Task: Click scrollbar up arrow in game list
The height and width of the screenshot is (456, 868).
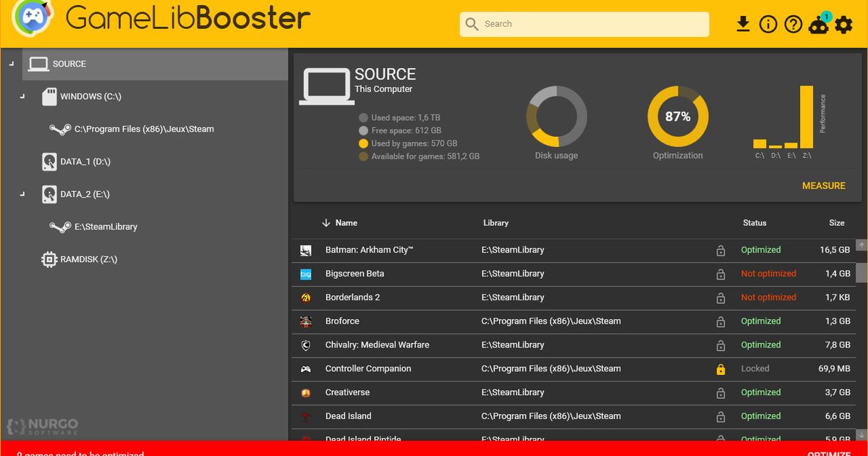Action: coord(861,245)
